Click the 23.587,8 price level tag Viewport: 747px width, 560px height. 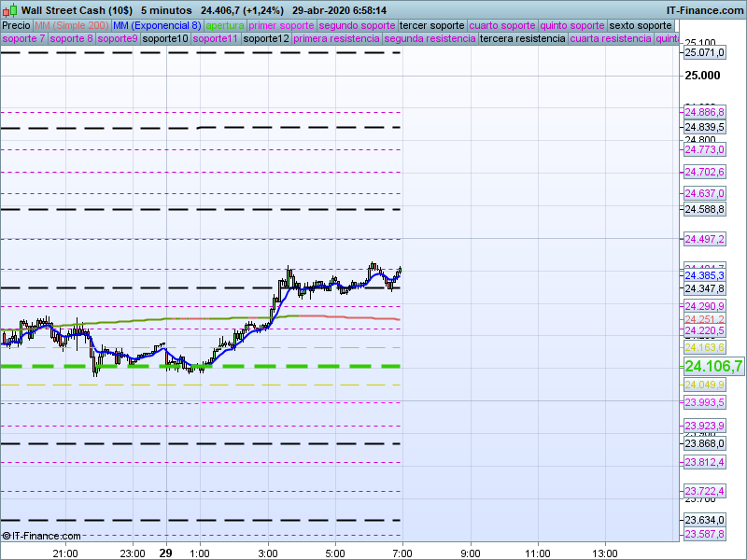pos(705,534)
